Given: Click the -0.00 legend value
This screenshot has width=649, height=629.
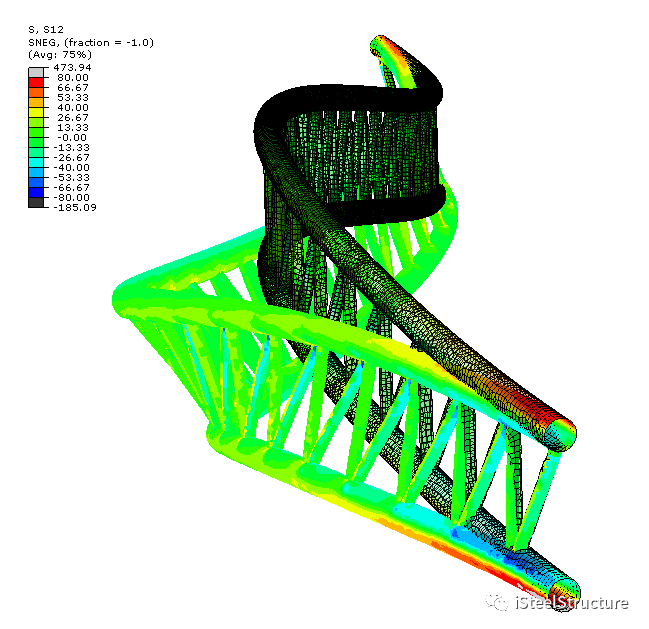Looking at the screenshot, I should click(72, 137).
